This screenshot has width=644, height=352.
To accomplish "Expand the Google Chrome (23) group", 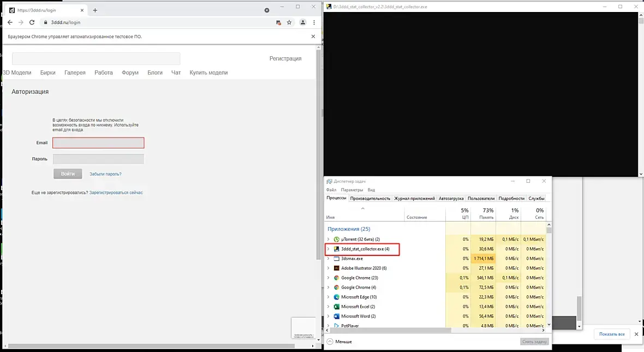I will [328, 278].
